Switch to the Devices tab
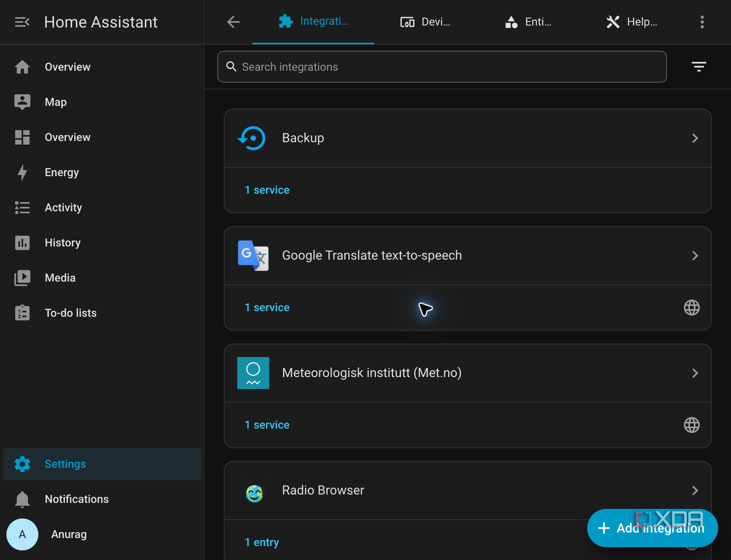The height and width of the screenshot is (560, 731). pos(425,22)
